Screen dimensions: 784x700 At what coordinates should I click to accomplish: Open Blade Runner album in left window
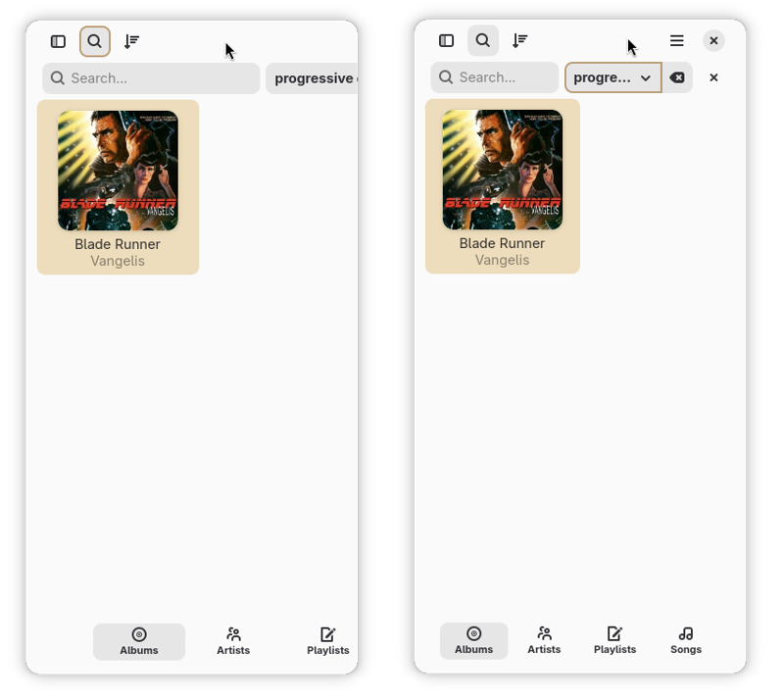(118, 187)
